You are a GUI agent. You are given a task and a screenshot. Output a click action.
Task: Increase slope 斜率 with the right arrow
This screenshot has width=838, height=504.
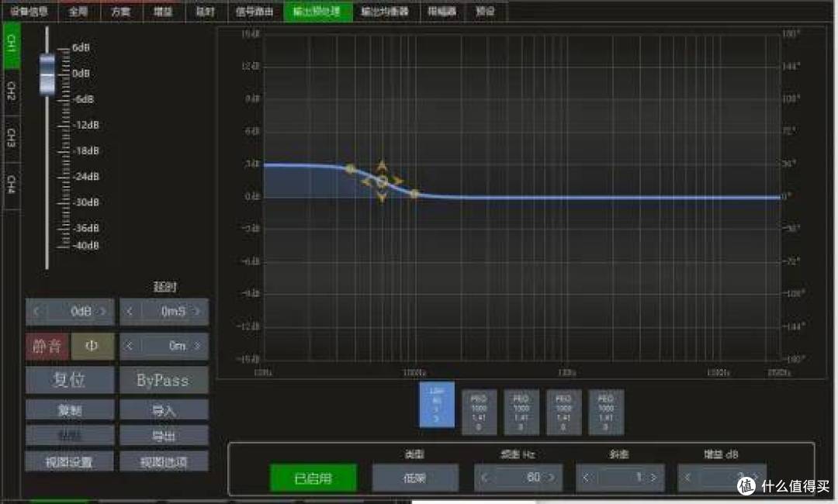tap(653, 478)
